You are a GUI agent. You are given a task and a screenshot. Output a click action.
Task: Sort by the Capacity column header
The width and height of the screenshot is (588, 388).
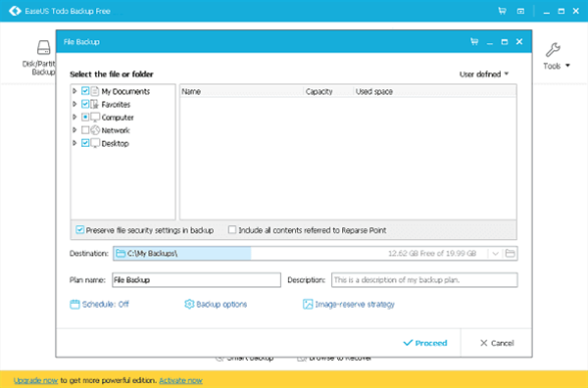click(x=328, y=91)
